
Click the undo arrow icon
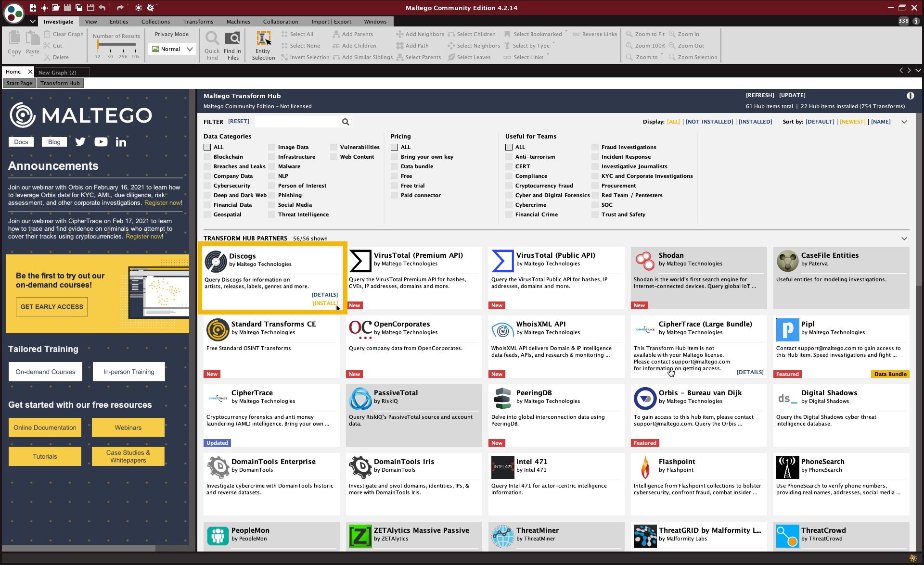(x=102, y=8)
